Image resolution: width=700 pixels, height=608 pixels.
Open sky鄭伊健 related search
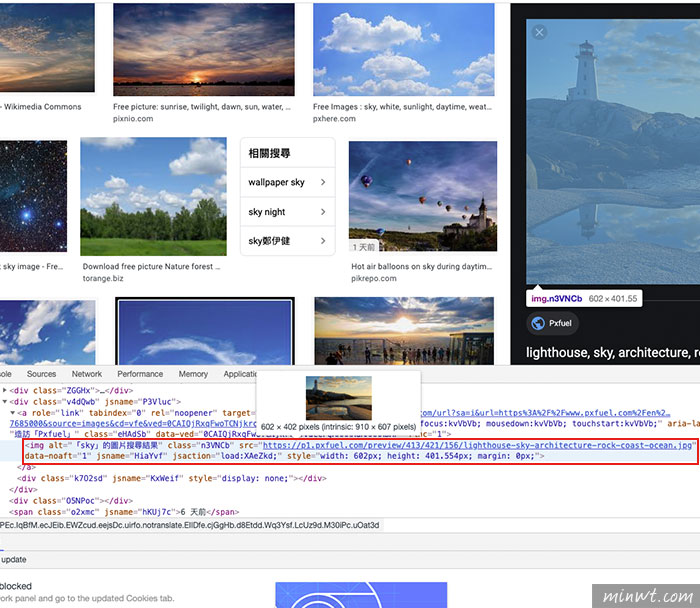288,241
